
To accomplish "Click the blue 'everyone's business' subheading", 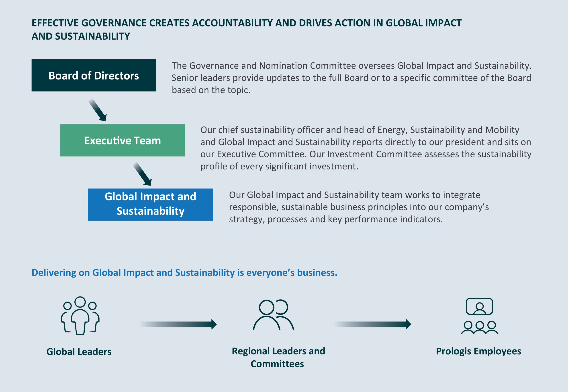I will click(x=184, y=273).
